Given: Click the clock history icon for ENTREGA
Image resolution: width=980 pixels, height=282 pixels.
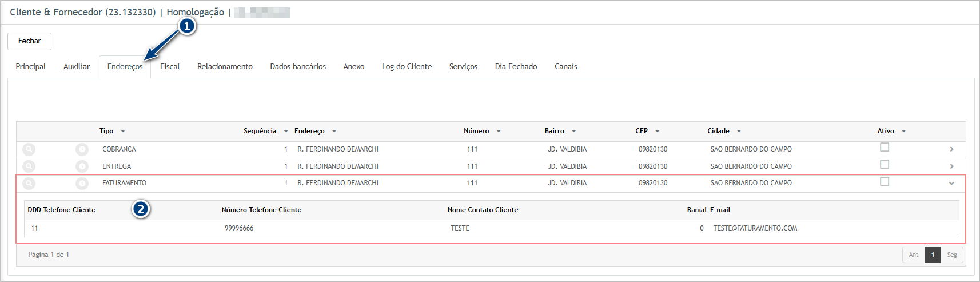Looking at the screenshot, I should [82, 166].
